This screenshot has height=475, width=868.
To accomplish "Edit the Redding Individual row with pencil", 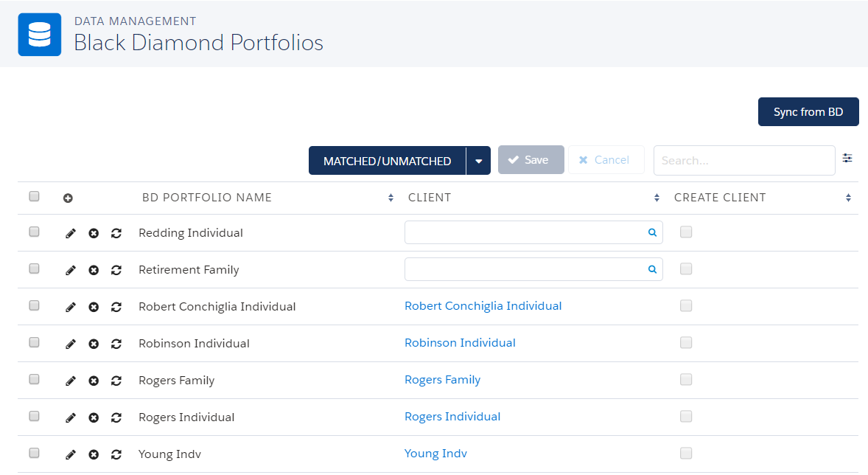I will 70,233.
